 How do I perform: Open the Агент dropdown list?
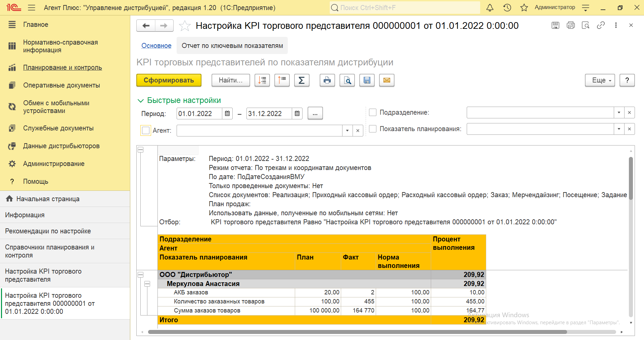348,130
